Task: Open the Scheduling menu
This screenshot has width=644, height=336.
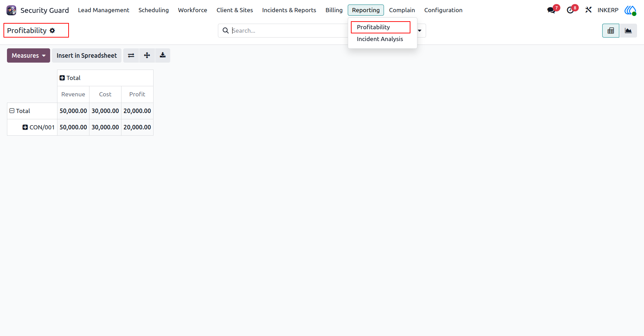Action: click(x=154, y=10)
